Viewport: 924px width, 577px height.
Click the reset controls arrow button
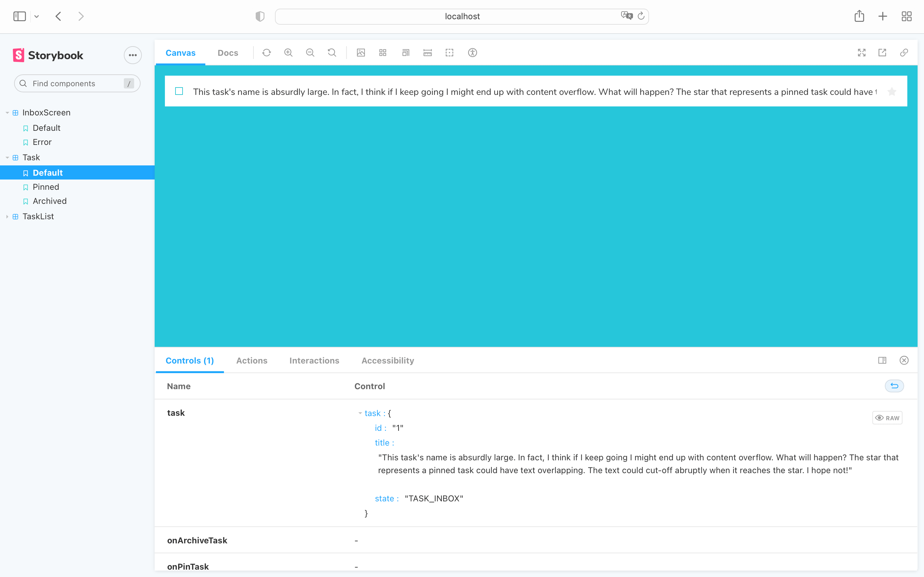pyautogui.click(x=895, y=386)
